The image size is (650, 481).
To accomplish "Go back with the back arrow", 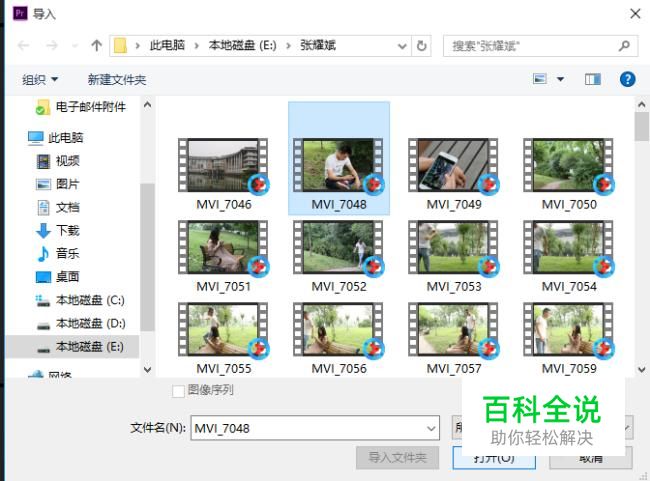I will 24,45.
